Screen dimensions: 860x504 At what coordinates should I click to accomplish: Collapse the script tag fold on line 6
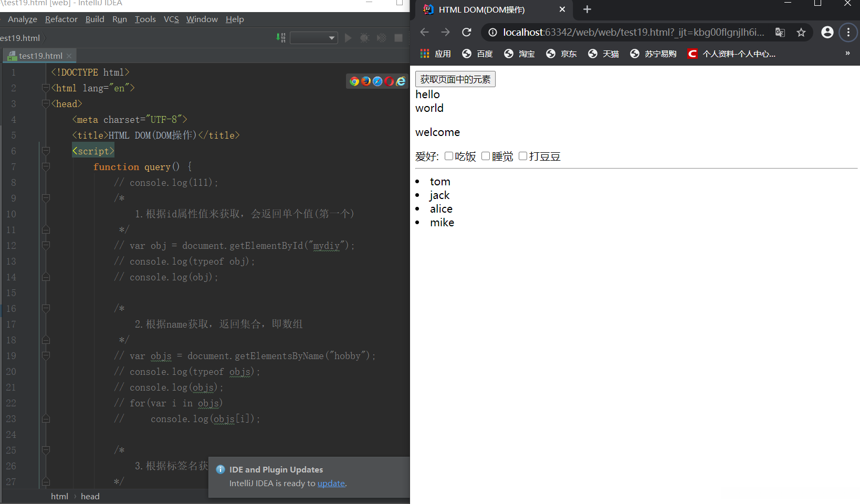[46, 151]
